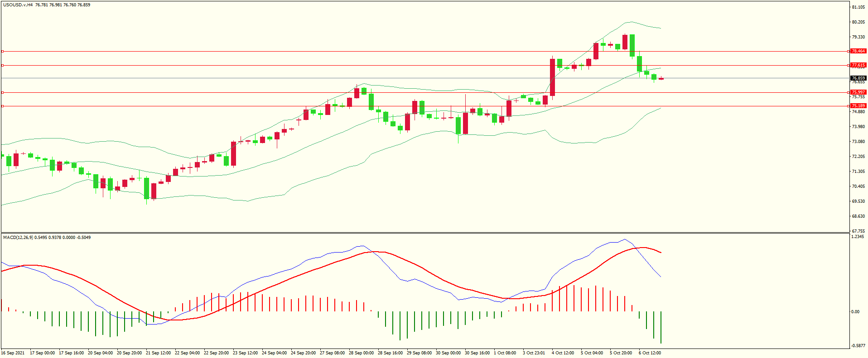
Task: Select the 75.189 support line label
Action: [858, 106]
